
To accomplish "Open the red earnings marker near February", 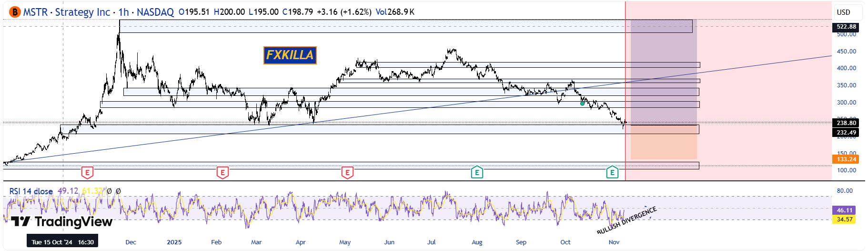I will click(222, 172).
